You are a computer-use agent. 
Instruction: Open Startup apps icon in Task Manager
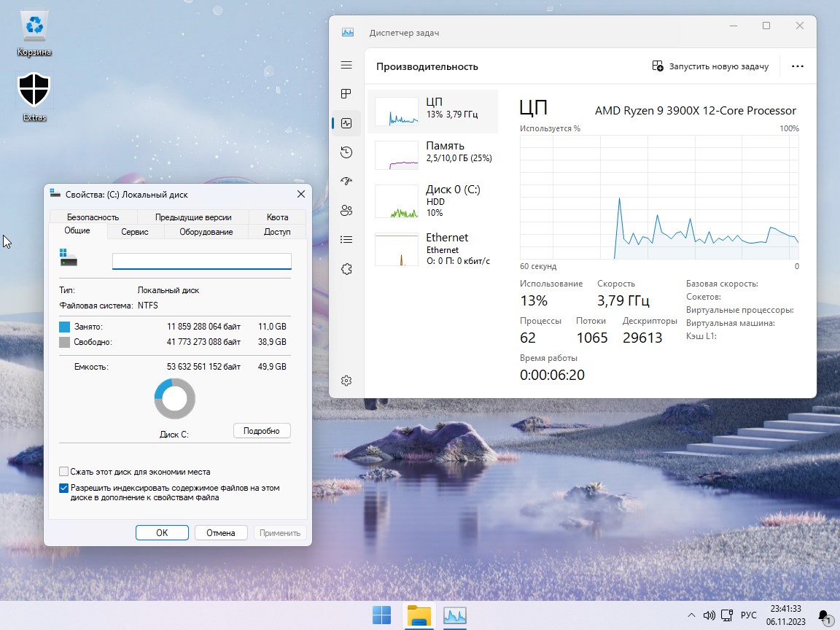[x=346, y=181]
